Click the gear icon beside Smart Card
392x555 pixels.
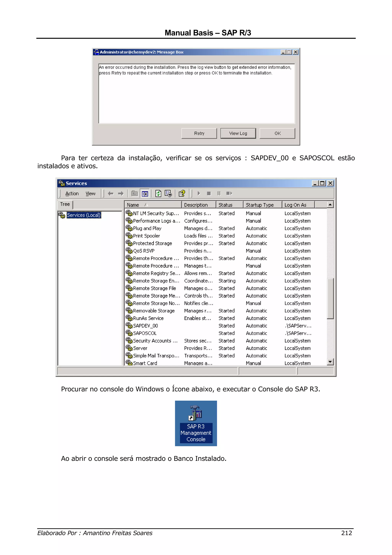pos(129,363)
